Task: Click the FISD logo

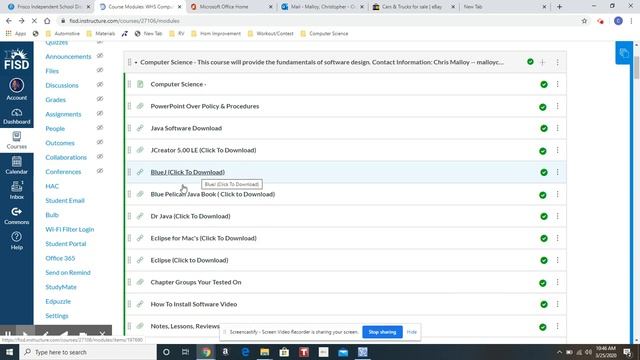Action: pyautogui.click(x=16, y=60)
